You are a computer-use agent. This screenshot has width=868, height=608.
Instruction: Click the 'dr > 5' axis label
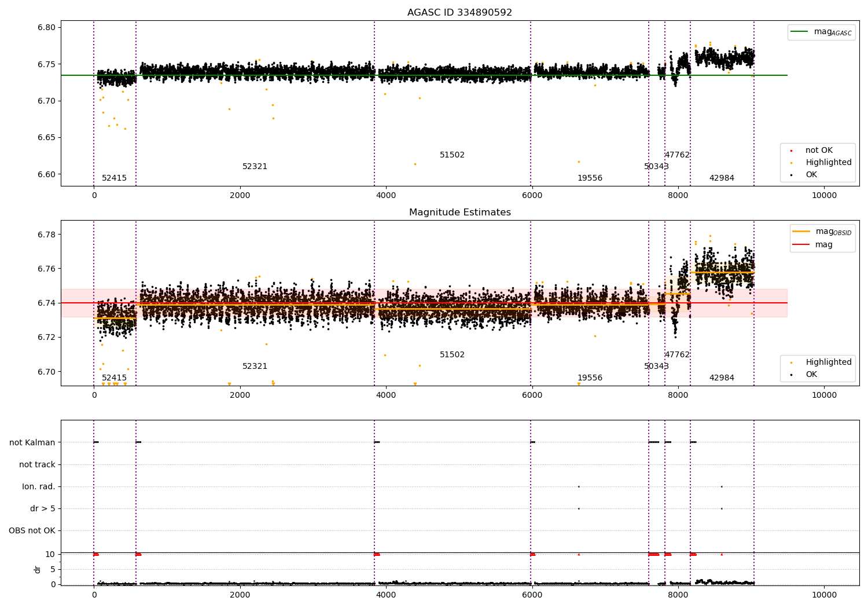[x=43, y=509]
